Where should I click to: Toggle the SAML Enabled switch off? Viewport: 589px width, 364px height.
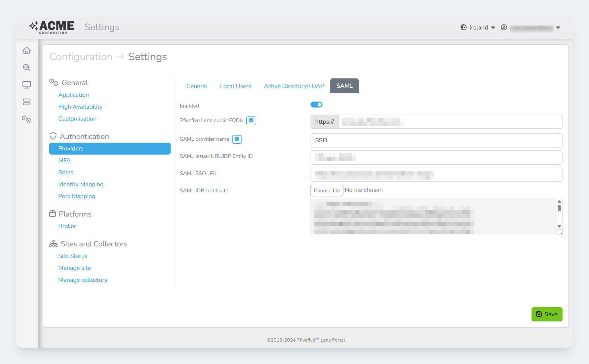[317, 105]
